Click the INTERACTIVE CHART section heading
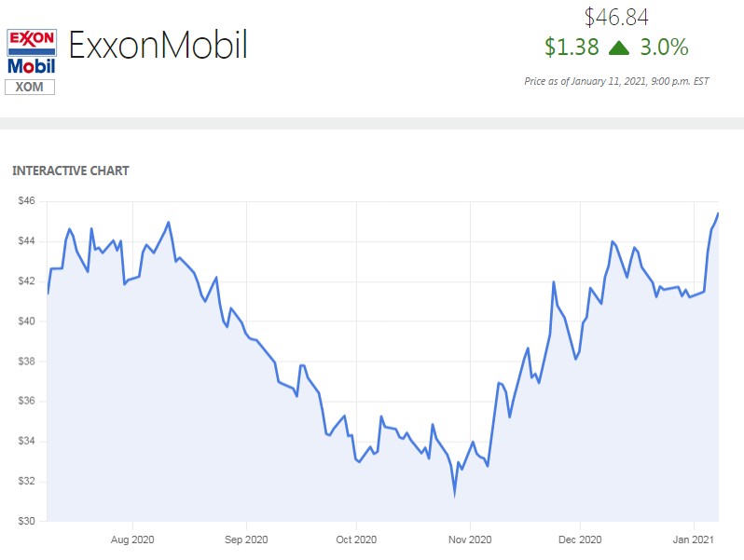 click(x=71, y=171)
